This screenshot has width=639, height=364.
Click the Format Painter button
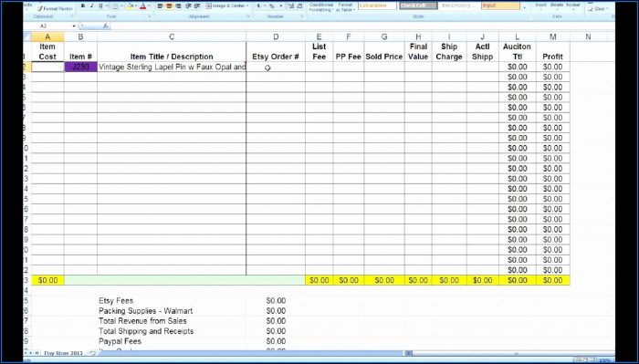click(55, 8)
